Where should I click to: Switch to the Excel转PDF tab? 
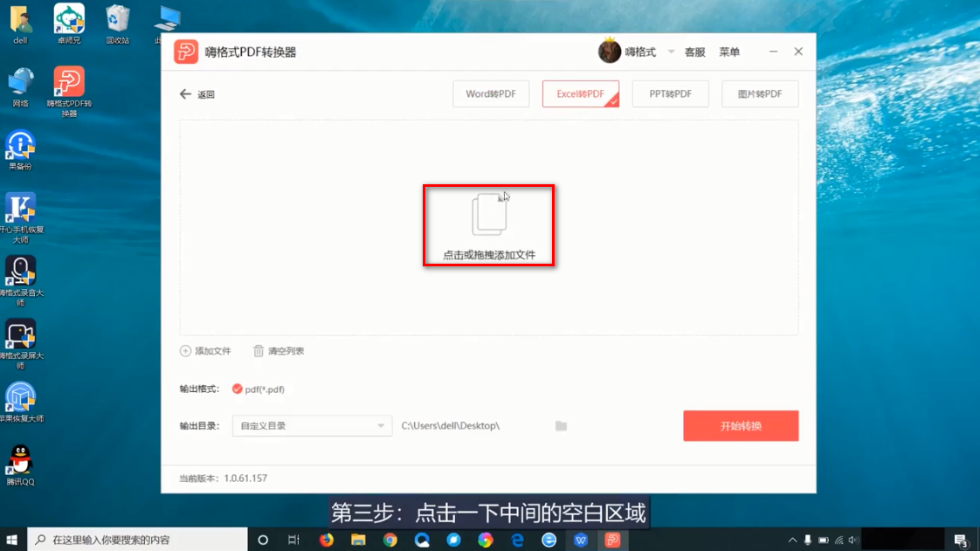click(x=581, y=93)
